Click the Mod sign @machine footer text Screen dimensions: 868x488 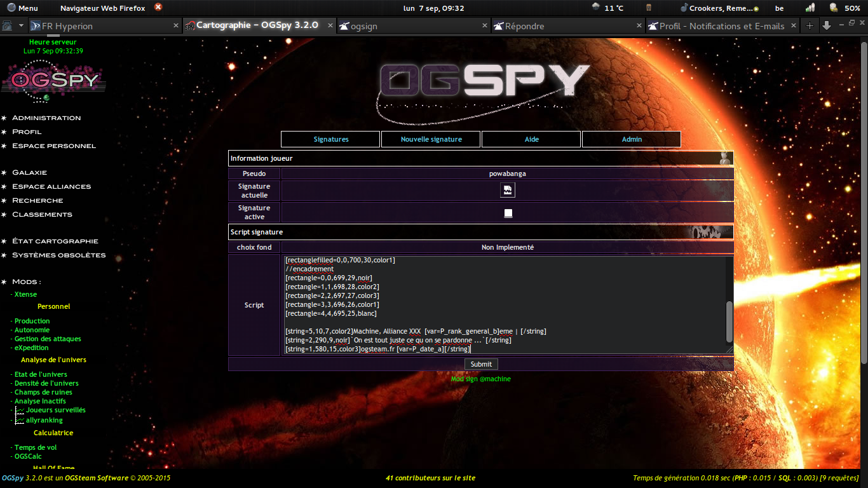coord(481,379)
